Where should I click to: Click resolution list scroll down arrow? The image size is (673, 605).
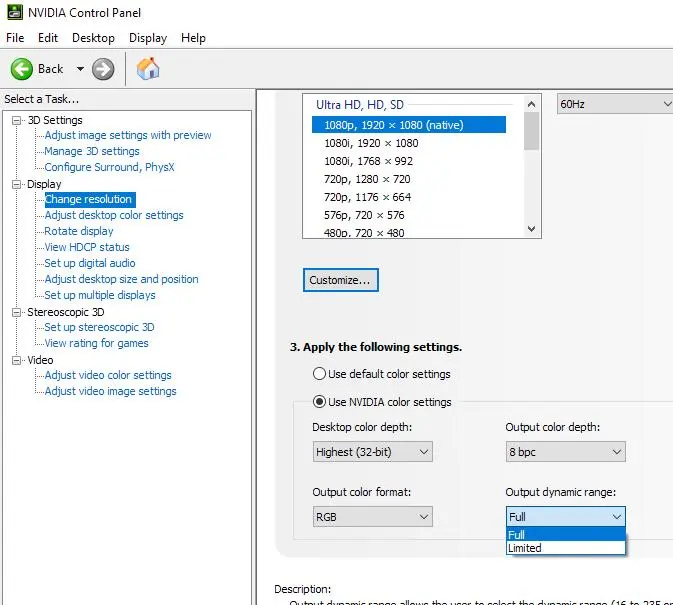click(531, 229)
